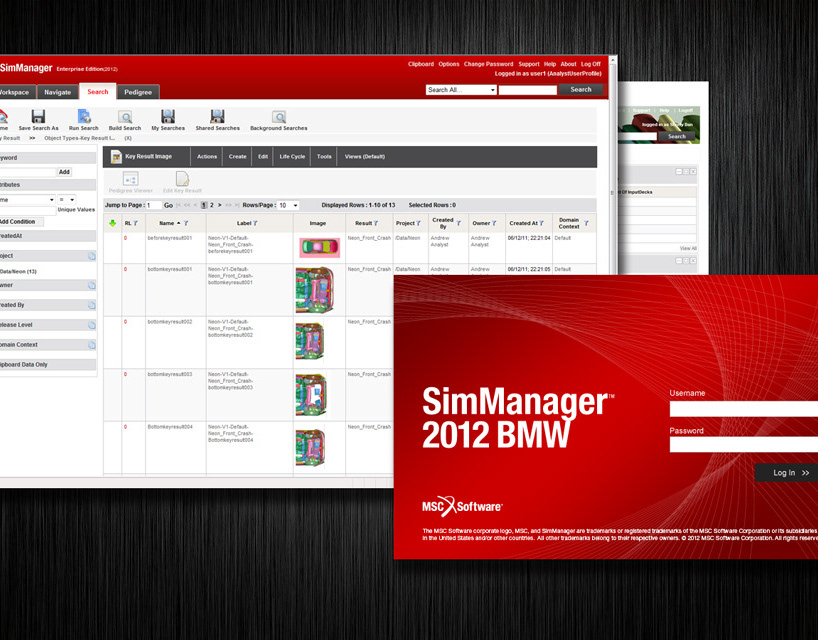
Task: Click the Pedigree Viewer icon
Action: [130, 179]
